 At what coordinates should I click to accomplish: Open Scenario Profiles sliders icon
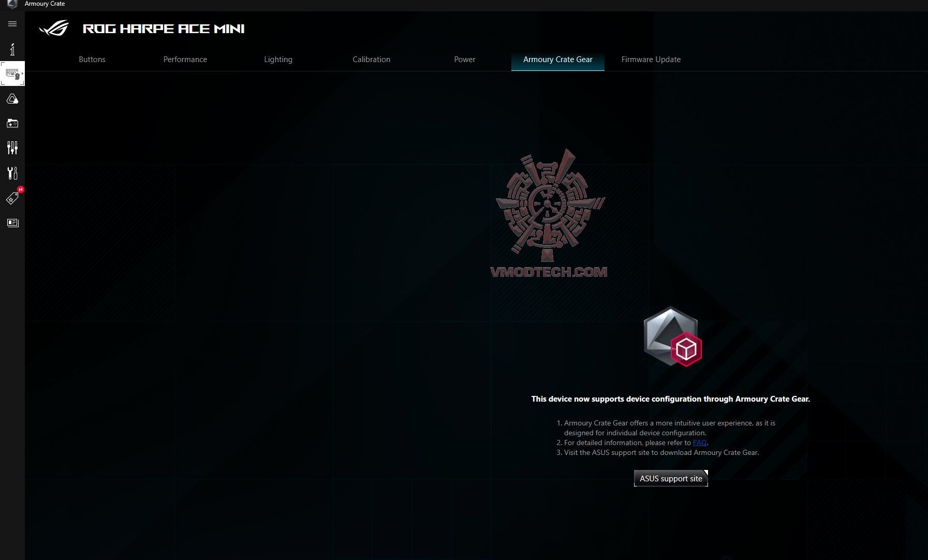coord(12,148)
